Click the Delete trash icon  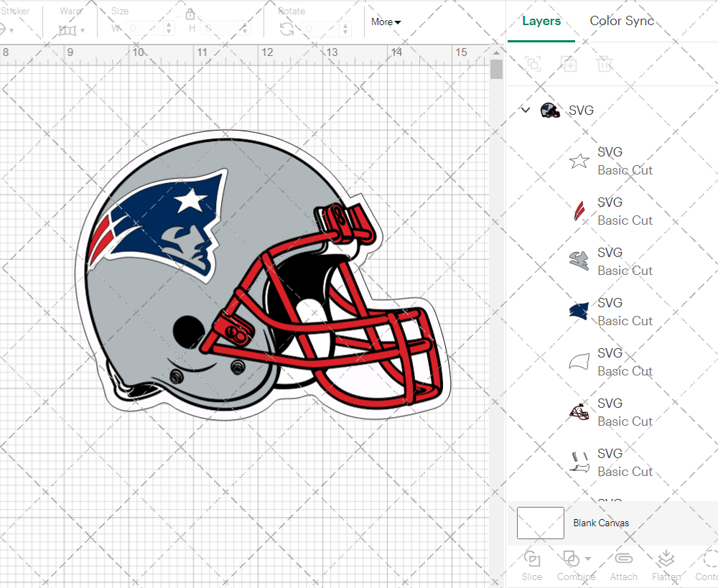point(605,64)
